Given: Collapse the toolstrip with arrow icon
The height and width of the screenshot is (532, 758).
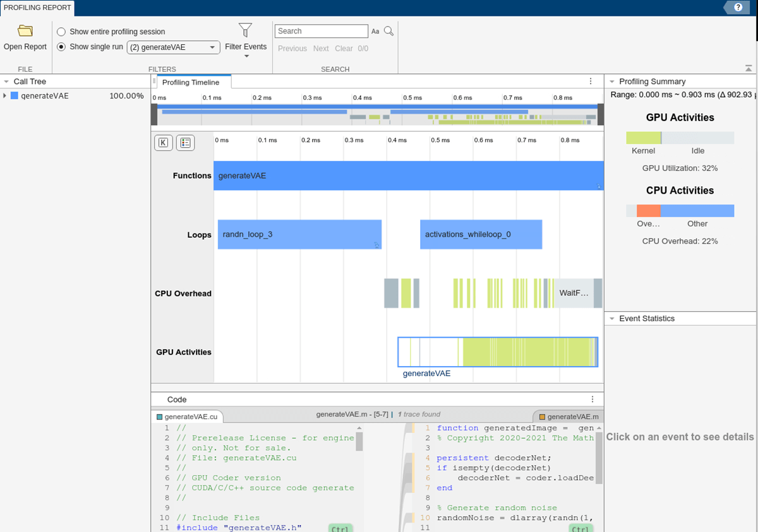Looking at the screenshot, I should (x=749, y=68).
